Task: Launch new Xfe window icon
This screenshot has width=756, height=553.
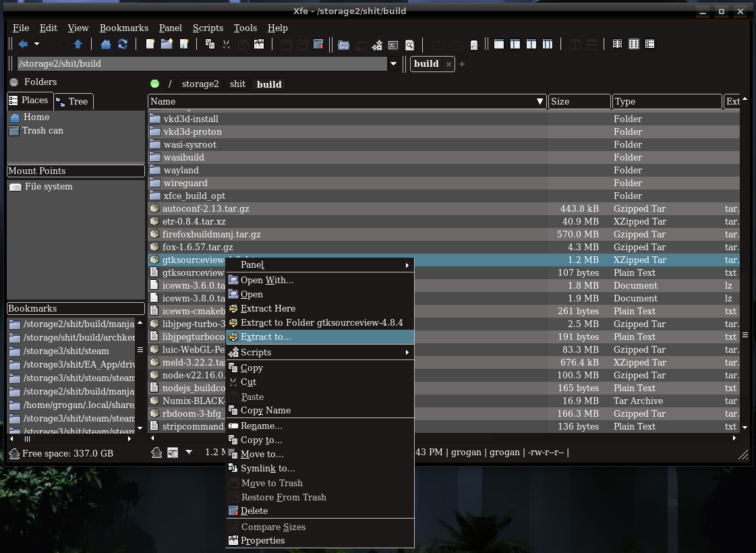Action: 344,45
